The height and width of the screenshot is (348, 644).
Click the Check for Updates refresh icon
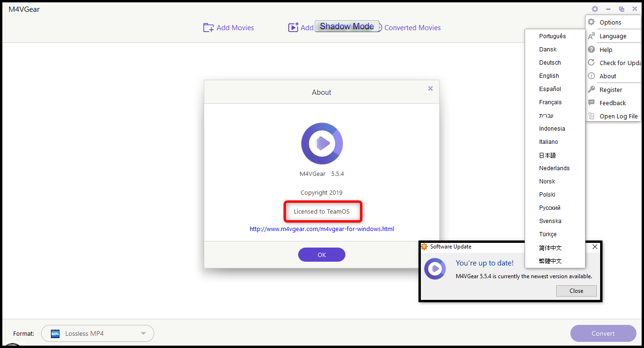[591, 63]
